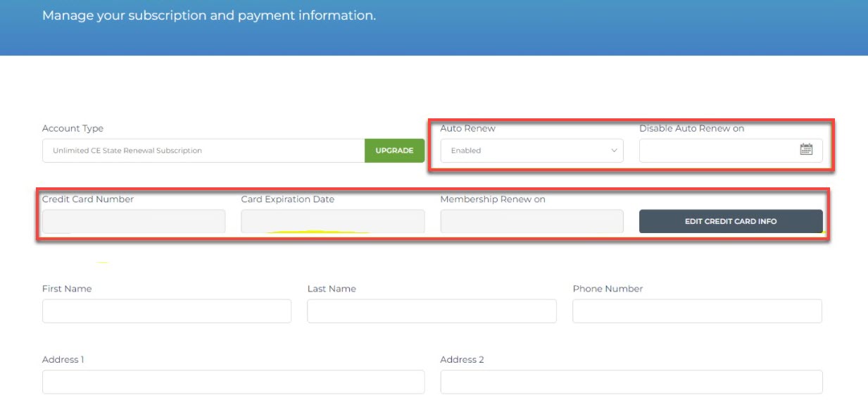
Task: Select the Membership Renew on field
Action: click(532, 220)
